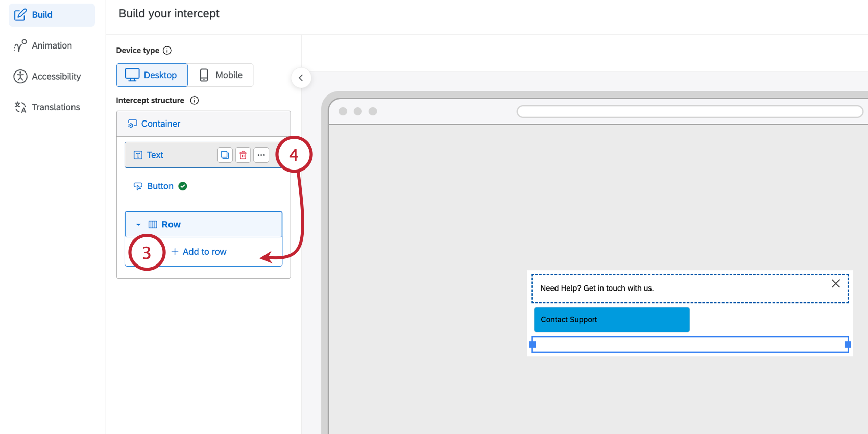868x434 pixels.
Task: Close the intercept preview popup
Action: tap(836, 283)
